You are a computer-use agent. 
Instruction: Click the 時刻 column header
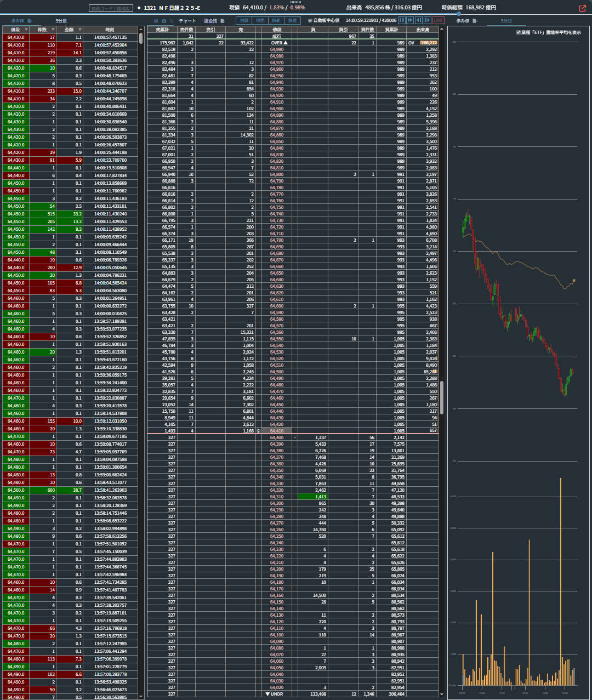pyautogui.click(x=110, y=30)
